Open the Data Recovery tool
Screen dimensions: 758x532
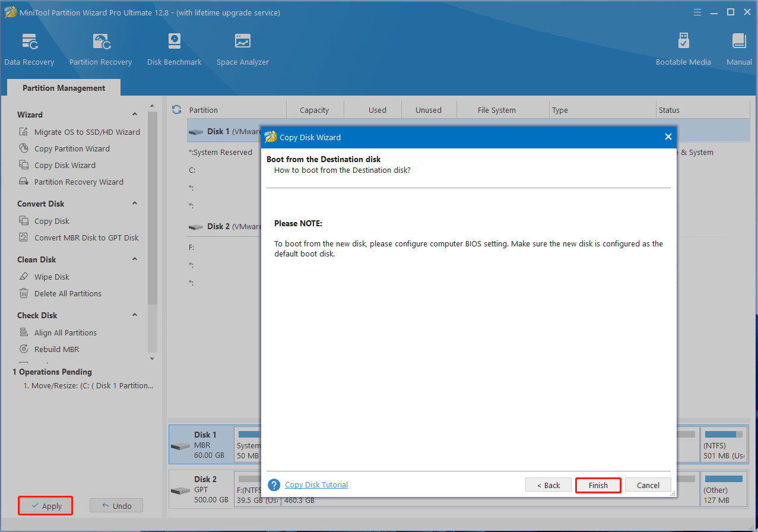(x=29, y=50)
